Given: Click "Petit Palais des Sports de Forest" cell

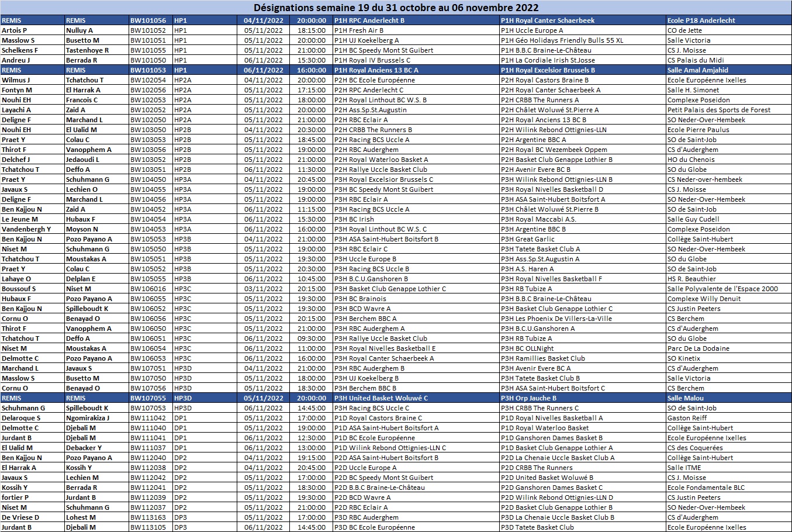Looking at the screenshot, I should (718, 110).
